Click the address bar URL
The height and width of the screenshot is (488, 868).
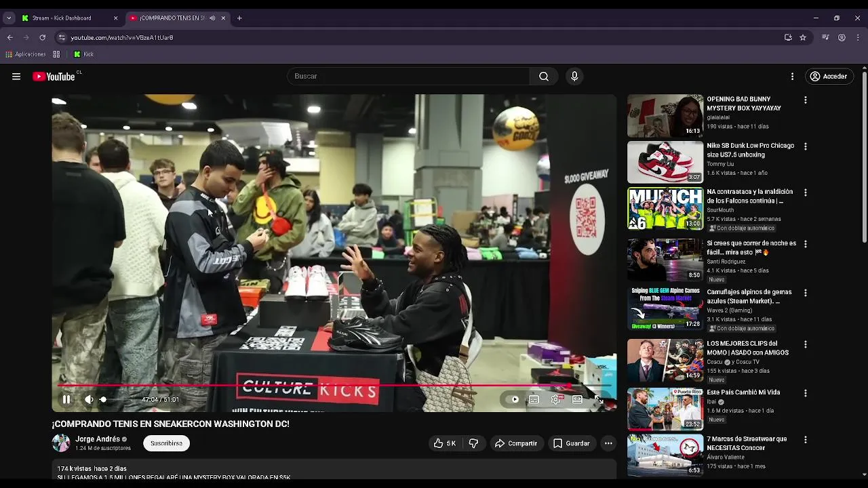[122, 37]
